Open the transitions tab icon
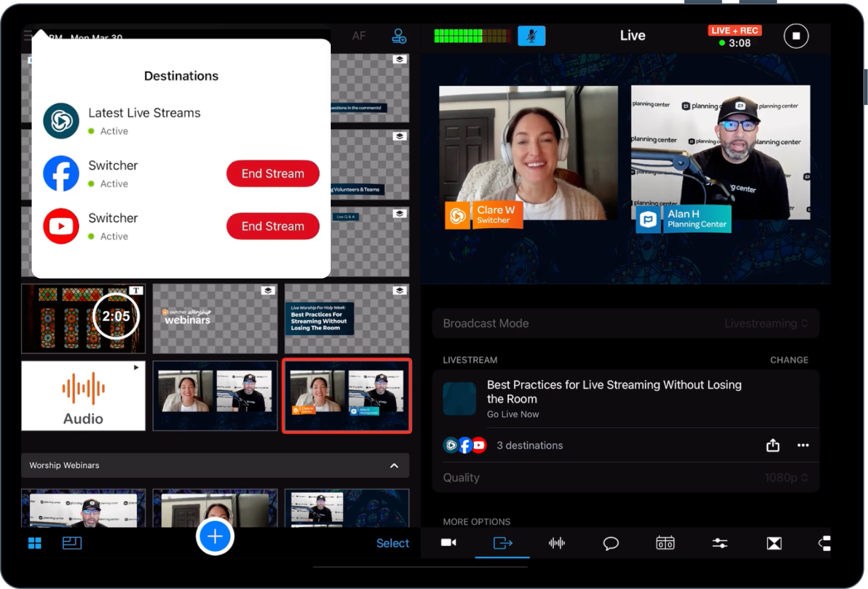The image size is (868, 589). (x=774, y=543)
